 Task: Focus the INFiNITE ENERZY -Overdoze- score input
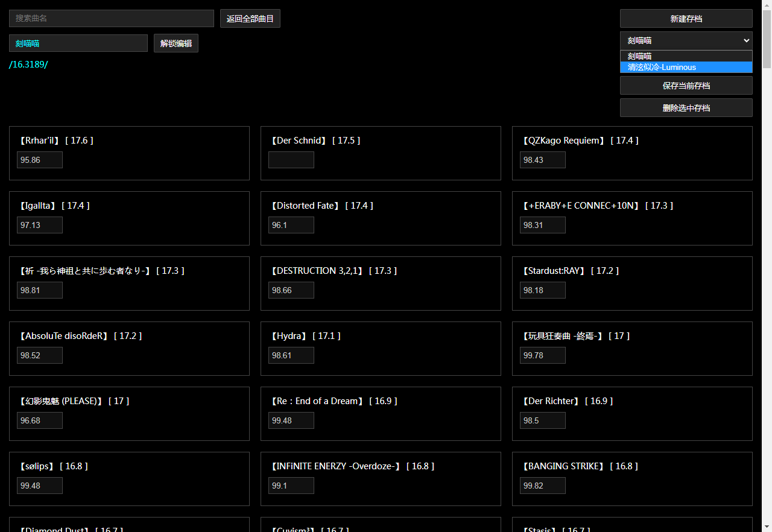[291, 486]
